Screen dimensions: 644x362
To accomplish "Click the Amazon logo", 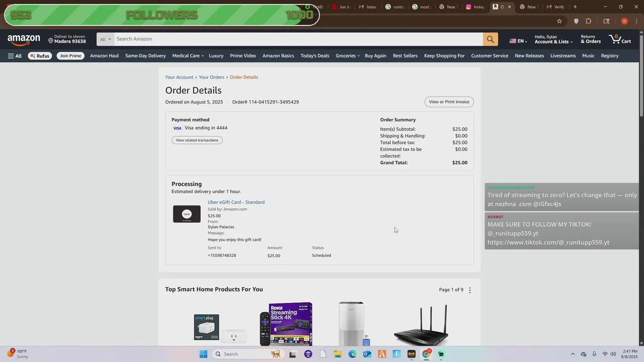I will [x=24, y=40].
